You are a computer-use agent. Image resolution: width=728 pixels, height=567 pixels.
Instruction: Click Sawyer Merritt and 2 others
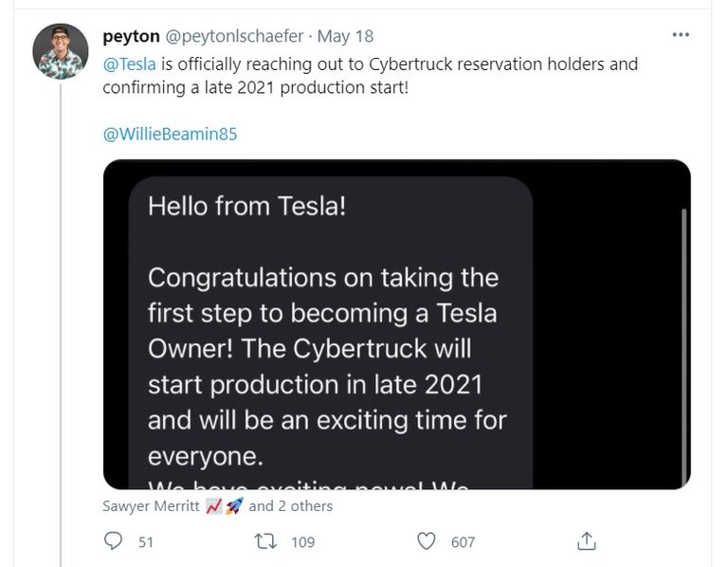[217, 506]
